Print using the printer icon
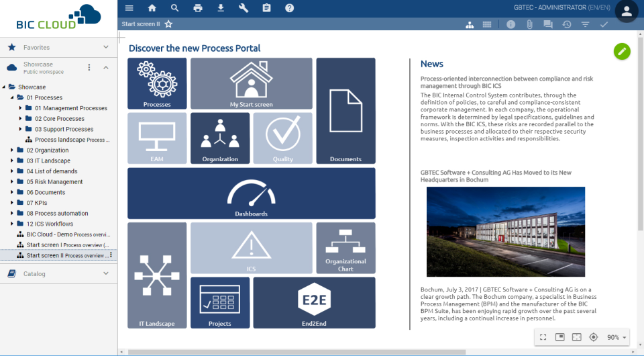The image size is (644, 356). pos(197,8)
